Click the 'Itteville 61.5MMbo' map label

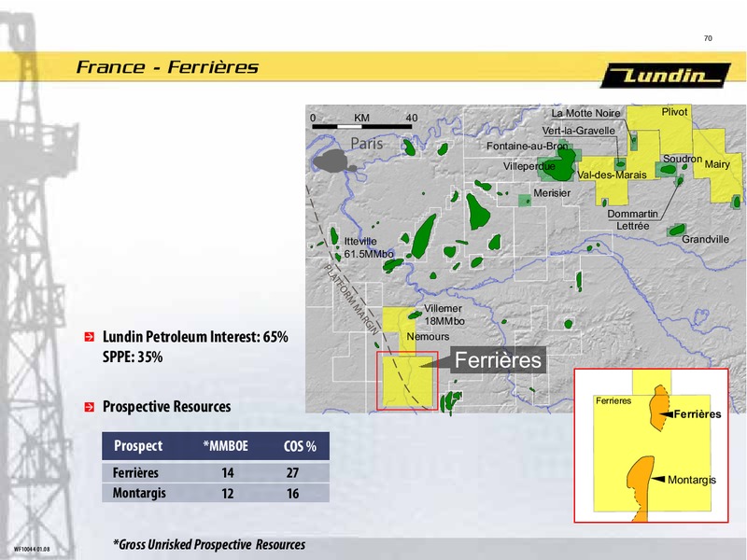click(369, 247)
